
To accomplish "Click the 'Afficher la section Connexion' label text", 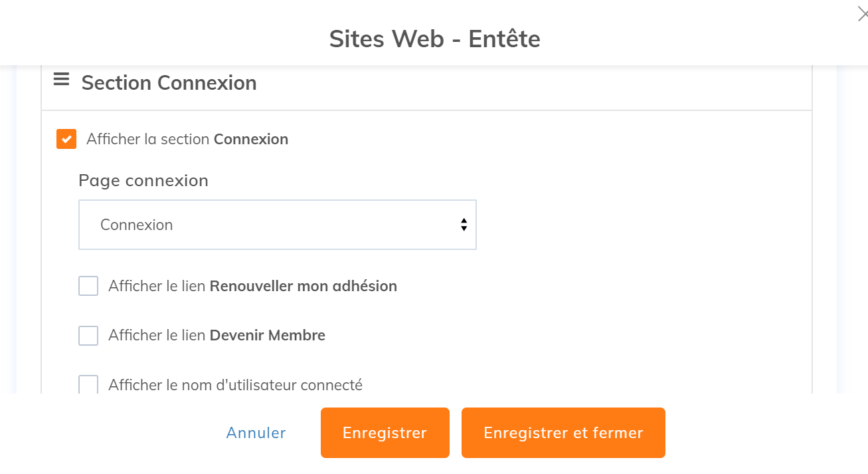I will click(187, 140).
